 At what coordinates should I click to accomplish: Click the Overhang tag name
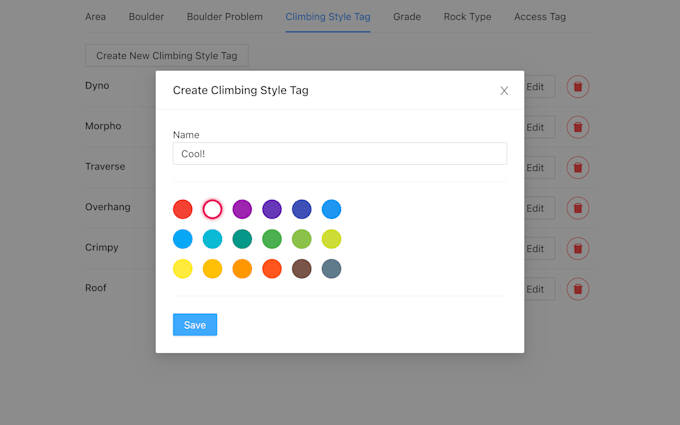click(x=108, y=207)
